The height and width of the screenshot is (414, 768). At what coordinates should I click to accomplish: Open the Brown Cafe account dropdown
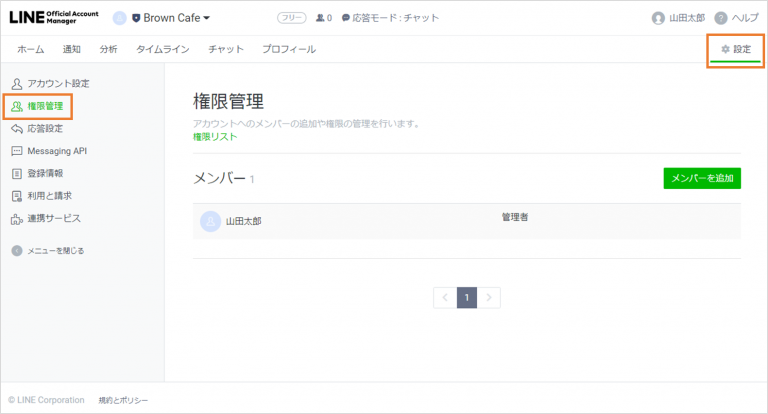170,18
